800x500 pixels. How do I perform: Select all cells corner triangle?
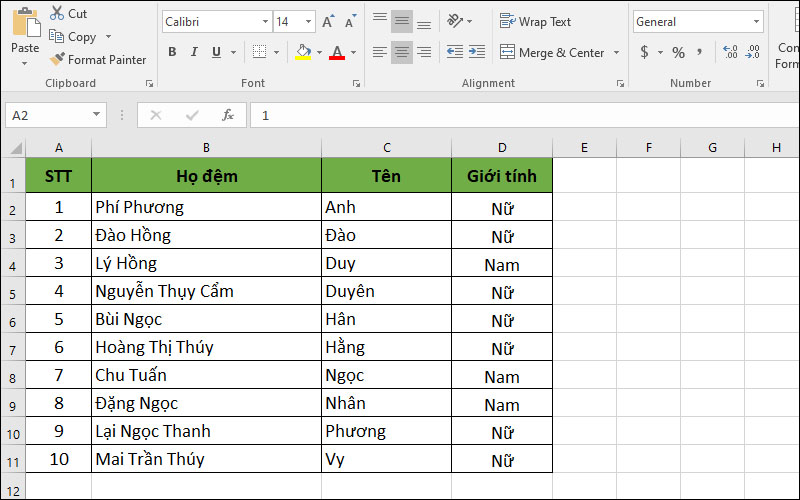tap(16, 148)
